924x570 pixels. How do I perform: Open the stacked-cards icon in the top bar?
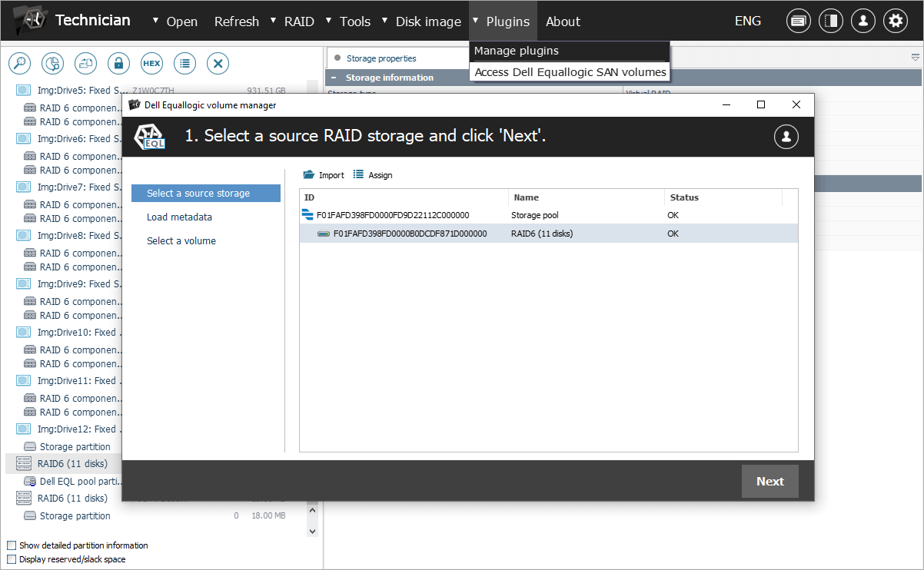click(x=799, y=22)
